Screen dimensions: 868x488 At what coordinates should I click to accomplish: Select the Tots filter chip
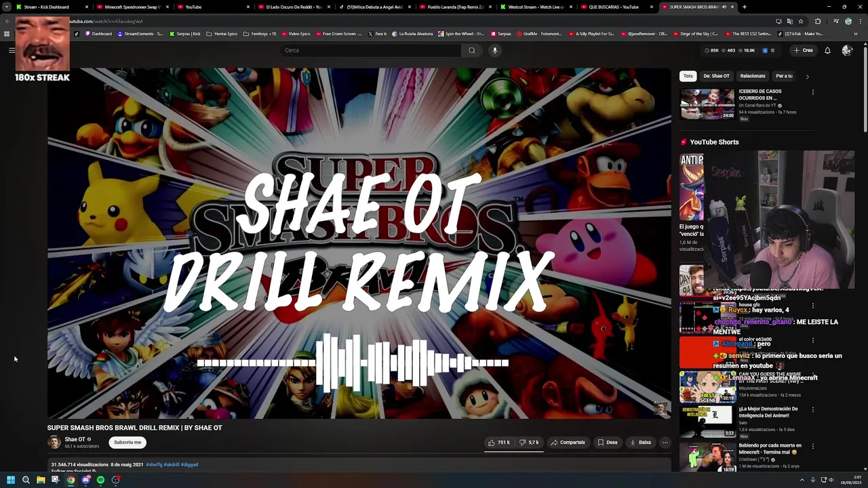[x=688, y=76]
